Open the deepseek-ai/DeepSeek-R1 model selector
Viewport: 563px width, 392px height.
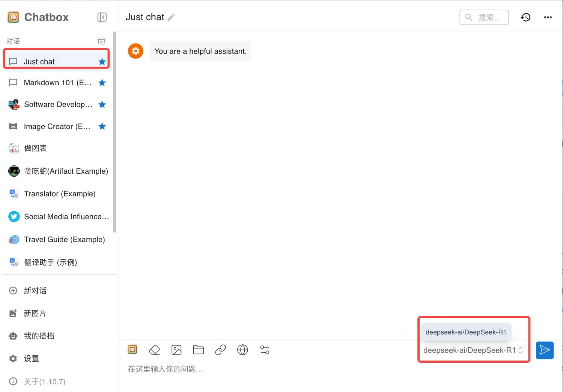[473, 350]
